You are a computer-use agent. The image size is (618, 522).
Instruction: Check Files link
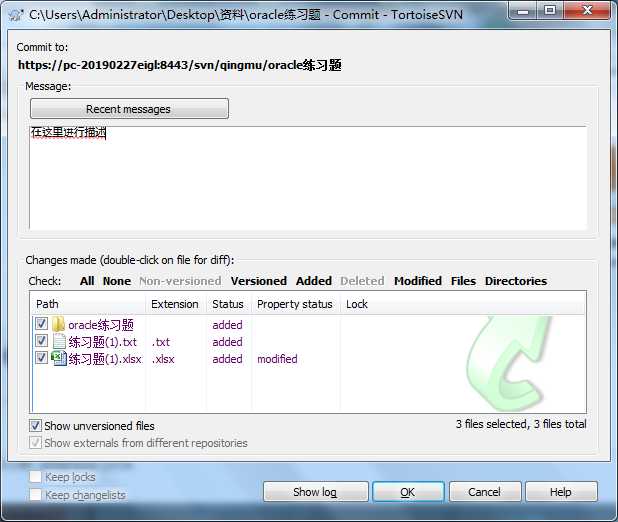464,281
